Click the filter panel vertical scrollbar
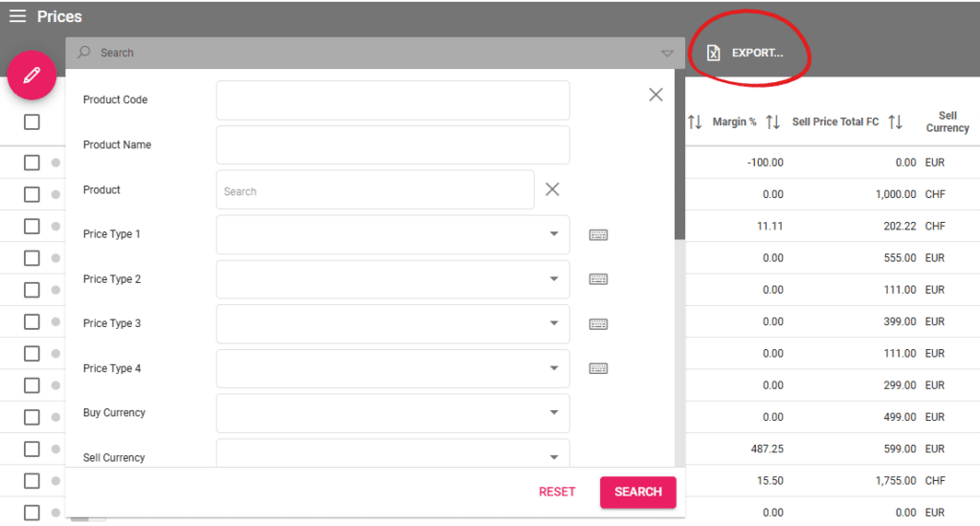Image resolution: width=980 pixels, height=526 pixels. coord(680,154)
